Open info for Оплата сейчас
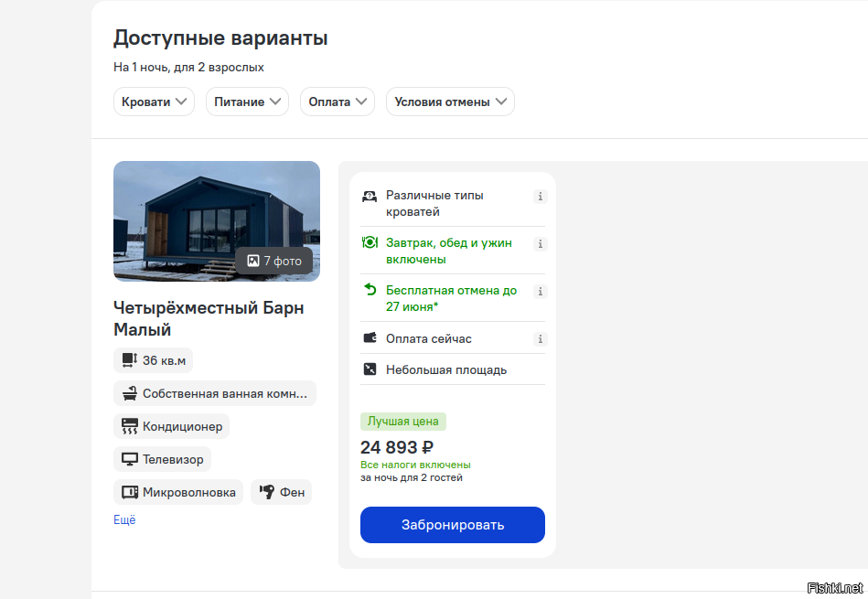The height and width of the screenshot is (599, 868). click(541, 338)
